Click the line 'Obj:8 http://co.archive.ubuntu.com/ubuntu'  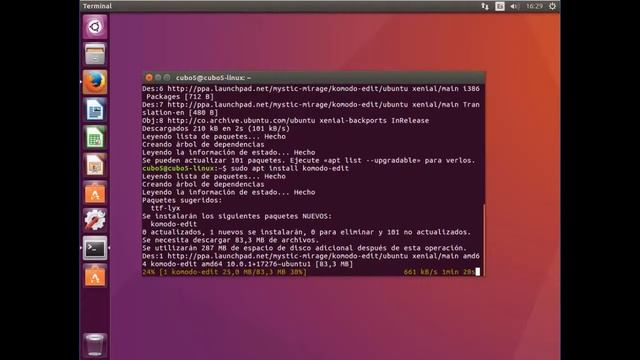(285, 120)
